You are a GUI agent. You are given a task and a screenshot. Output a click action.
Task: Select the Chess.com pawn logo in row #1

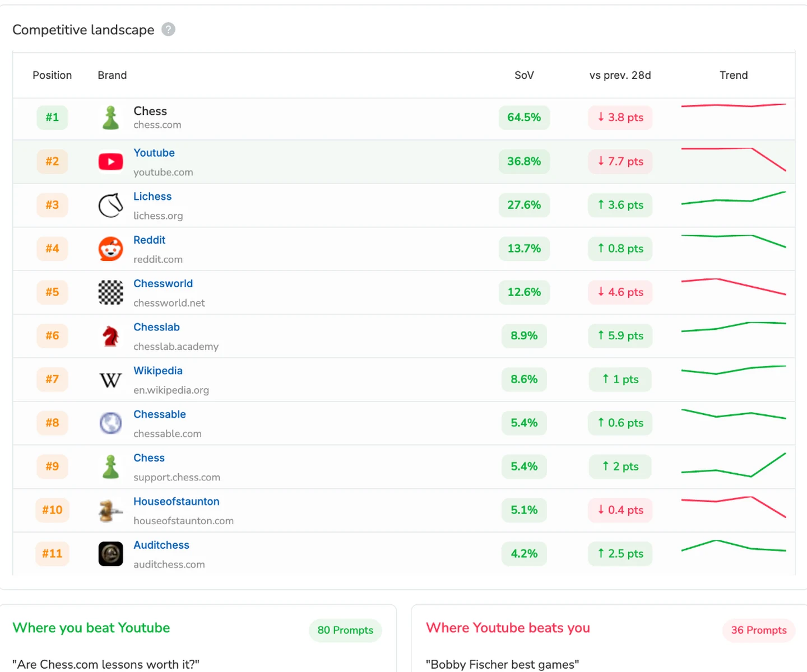[111, 118]
